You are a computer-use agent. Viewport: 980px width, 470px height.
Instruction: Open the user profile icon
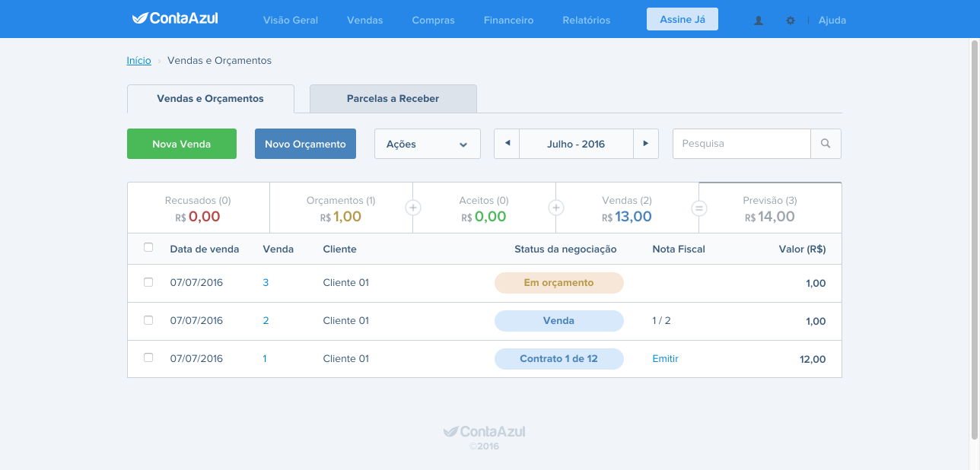click(759, 21)
